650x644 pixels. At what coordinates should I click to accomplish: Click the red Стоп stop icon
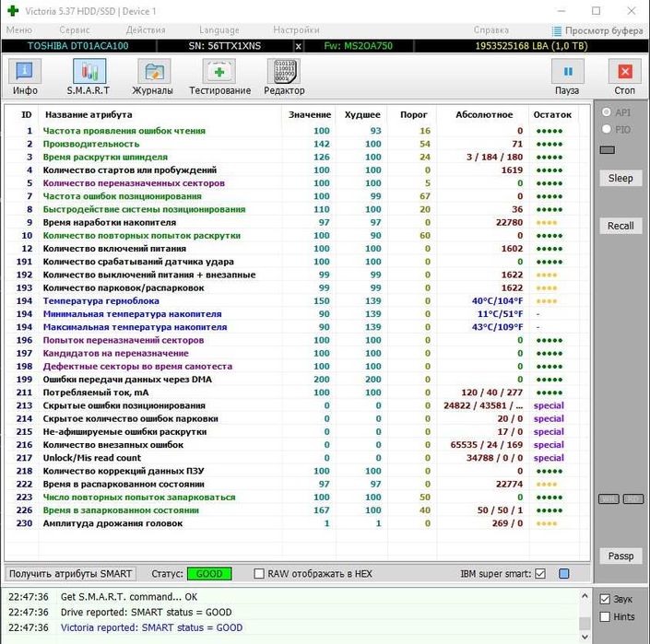[x=625, y=71]
